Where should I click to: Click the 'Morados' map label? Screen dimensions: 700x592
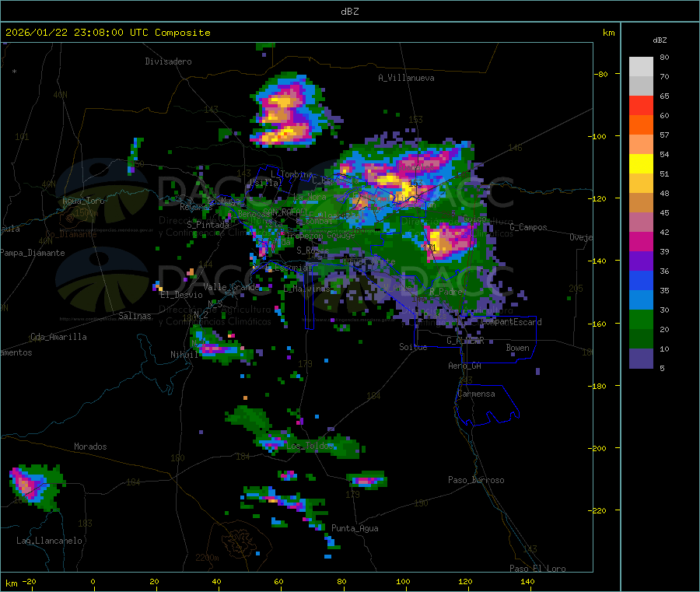pos(90,447)
